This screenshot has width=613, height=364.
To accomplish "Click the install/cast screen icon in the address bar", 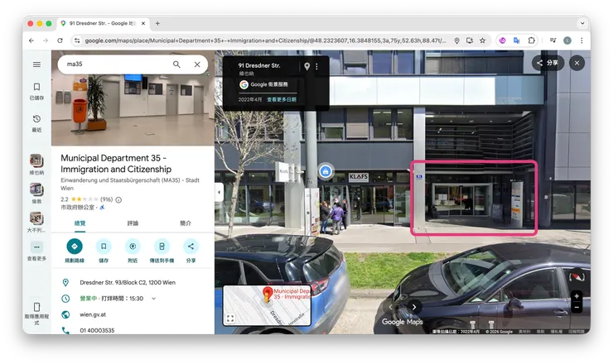I will point(470,41).
